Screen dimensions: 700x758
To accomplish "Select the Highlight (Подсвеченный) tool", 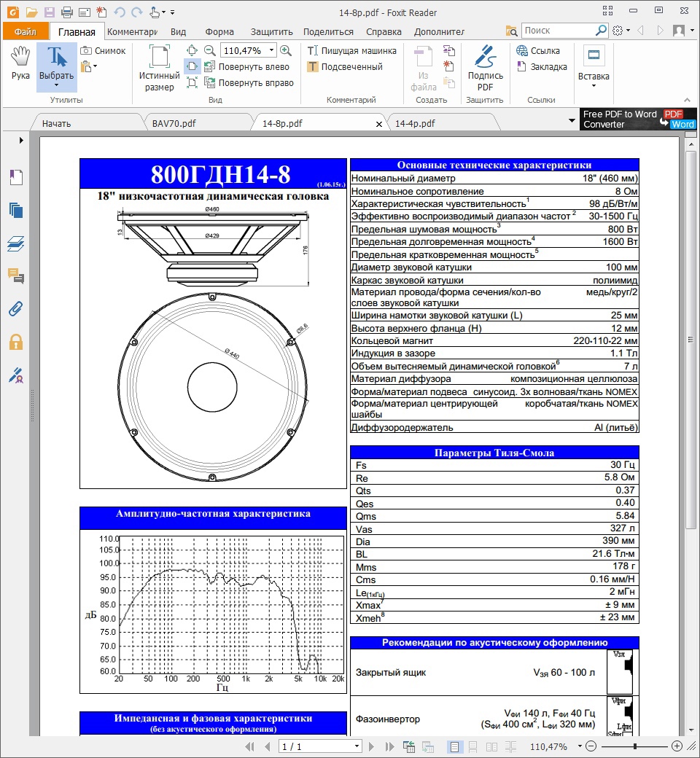I will tap(345, 67).
